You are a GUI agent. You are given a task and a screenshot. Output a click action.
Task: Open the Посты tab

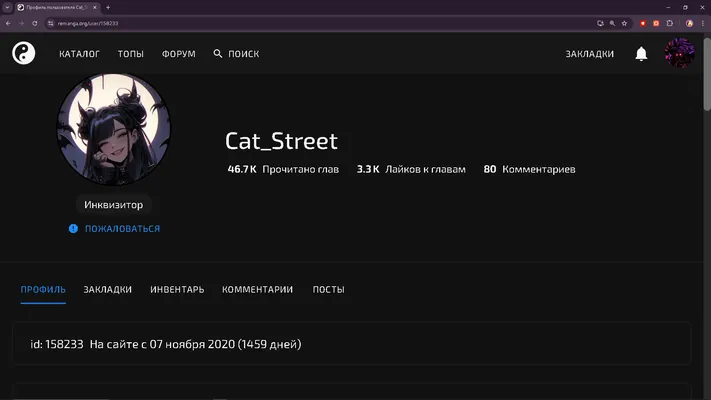click(x=329, y=289)
